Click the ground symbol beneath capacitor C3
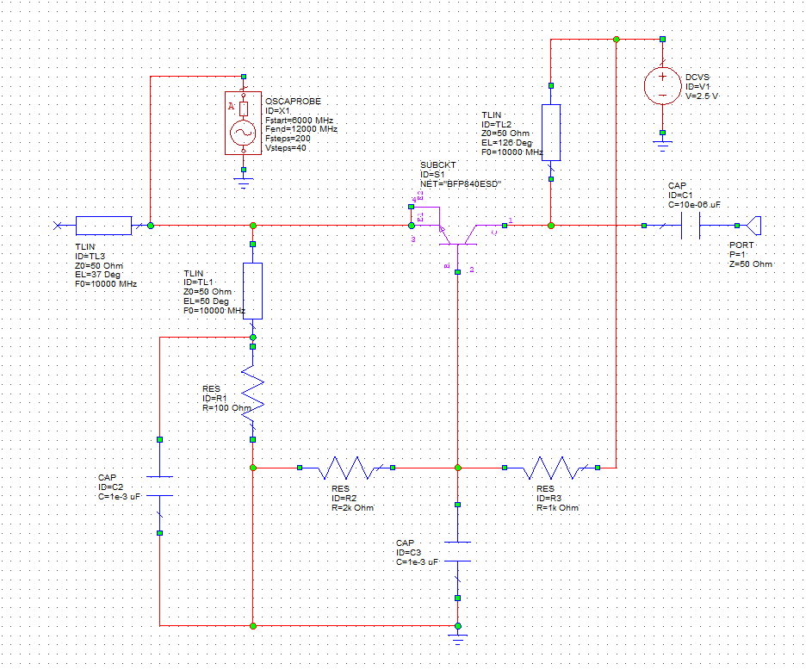The image size is (812, 670). [x=457, y=637]
